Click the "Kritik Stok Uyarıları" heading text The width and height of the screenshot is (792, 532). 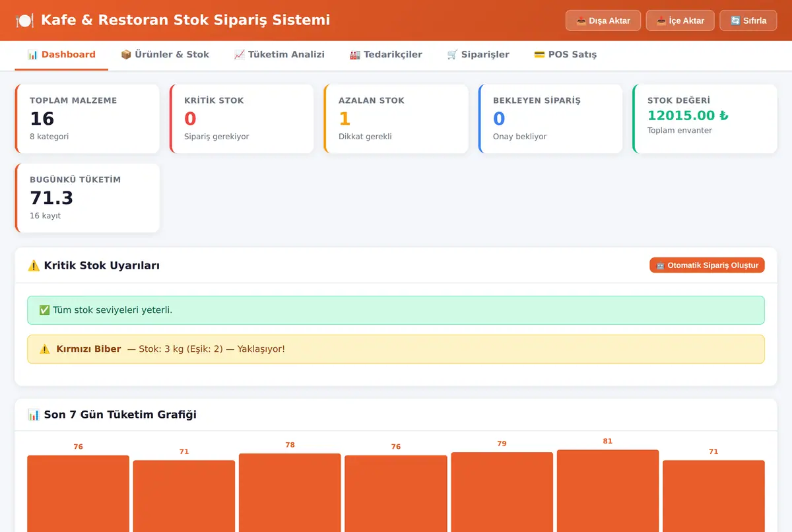pos(102,265)
